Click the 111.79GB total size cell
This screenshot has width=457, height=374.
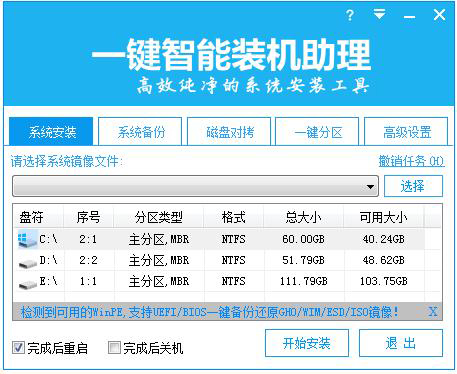coord(304,281)
